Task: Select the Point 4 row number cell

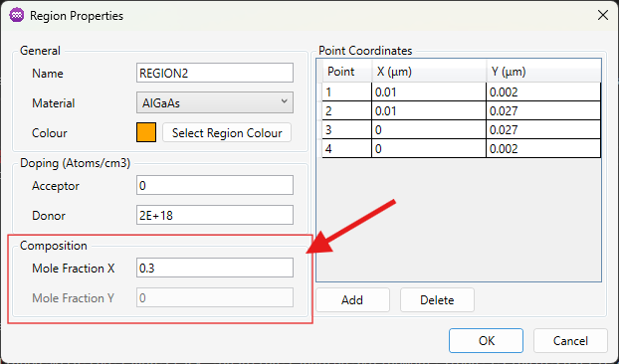Action: (x=347, y=148)
